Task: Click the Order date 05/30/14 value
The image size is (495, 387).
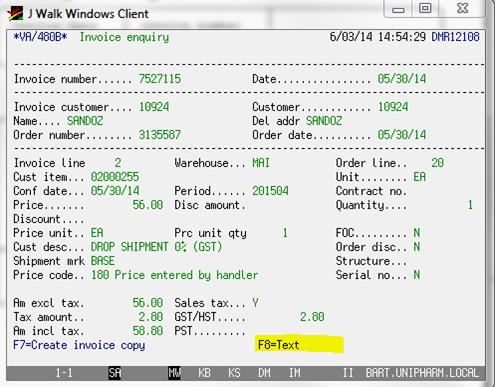Action: (402, 135)
